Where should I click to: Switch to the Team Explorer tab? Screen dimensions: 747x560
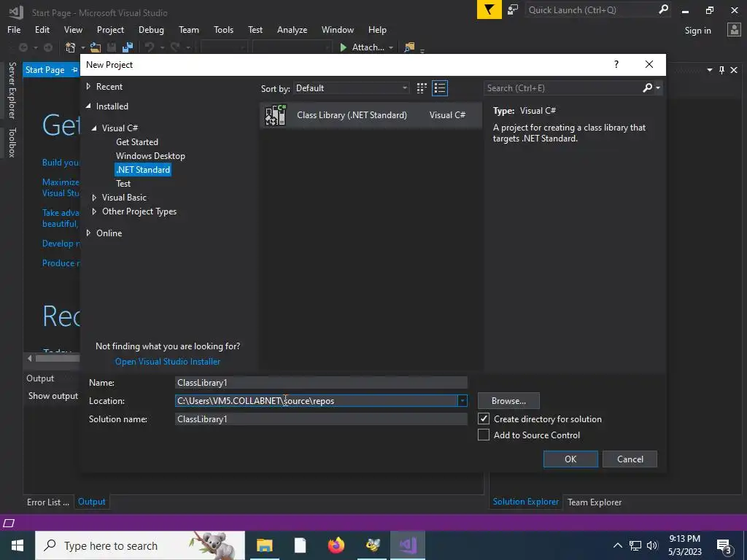(594, 502)
